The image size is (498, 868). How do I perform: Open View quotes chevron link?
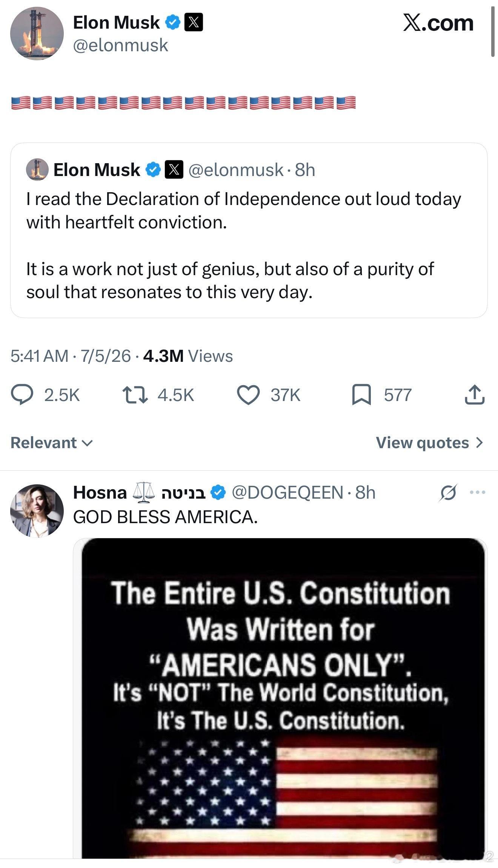pyautogui.click(x=430, y=442)
